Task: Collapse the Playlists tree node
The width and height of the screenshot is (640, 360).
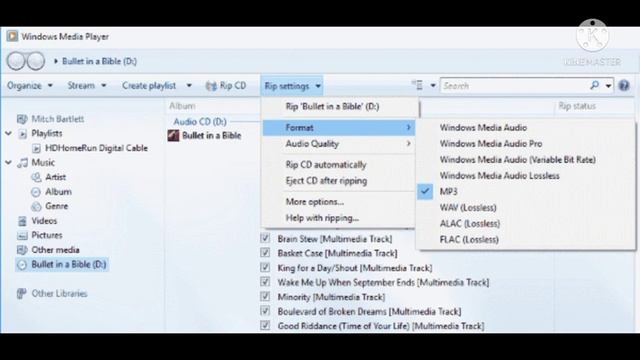Action: pos(9,133)
